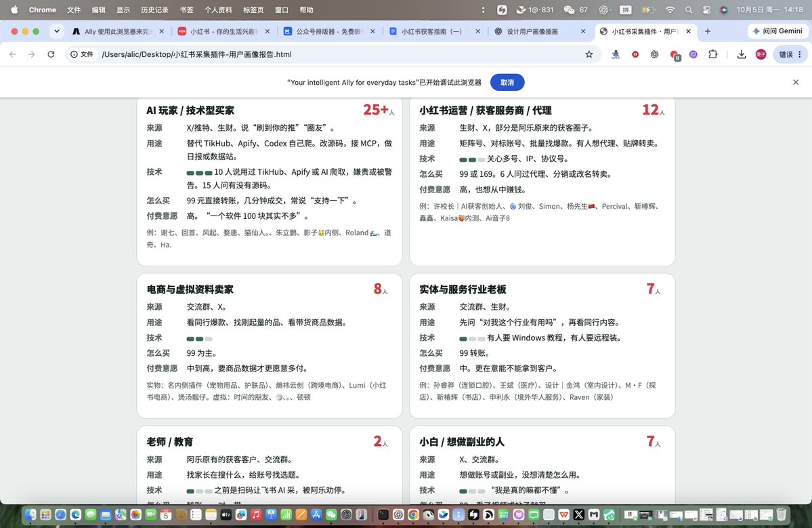Click the purple round extension icon
The width and height of the screenshot is (812, 528).
point(693,54)
